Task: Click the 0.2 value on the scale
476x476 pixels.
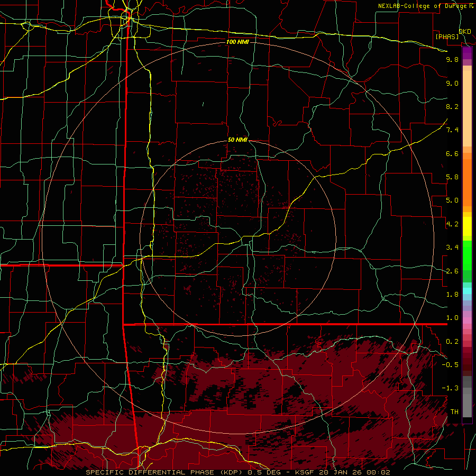Action: [x=452, y=342]
